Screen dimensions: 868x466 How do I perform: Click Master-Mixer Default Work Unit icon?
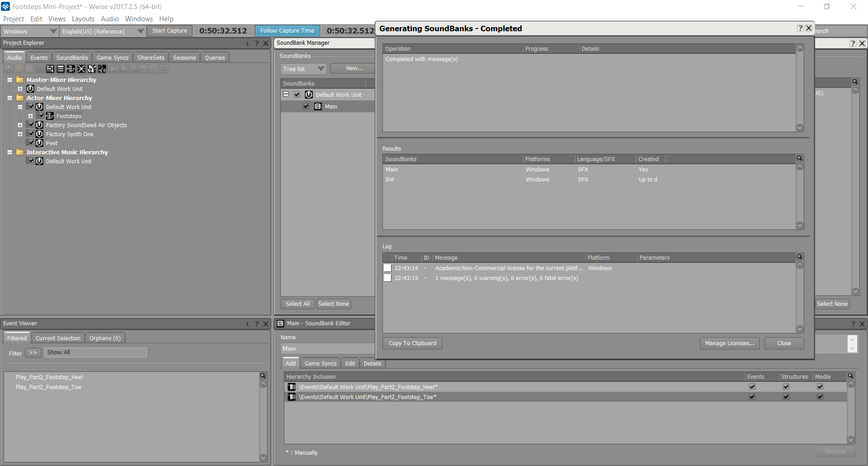point(30,89)
